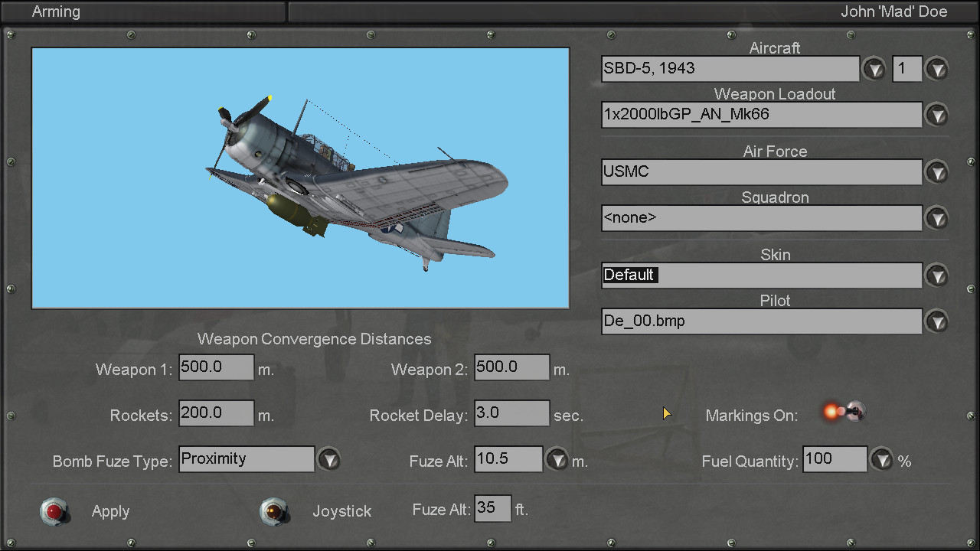Click the Fuel Quantity value field
This screenshot has width=980, height=551.
(835, 459)
